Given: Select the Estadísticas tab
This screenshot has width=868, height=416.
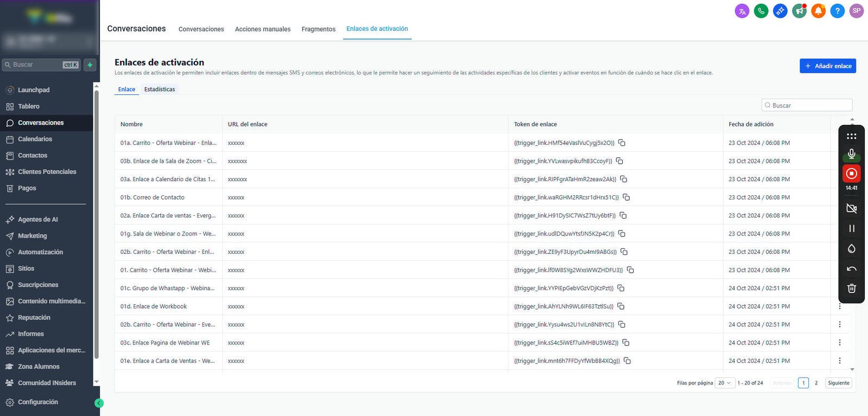Looking at the screenshot, I should pyautogui.click(x=159, y=89).
